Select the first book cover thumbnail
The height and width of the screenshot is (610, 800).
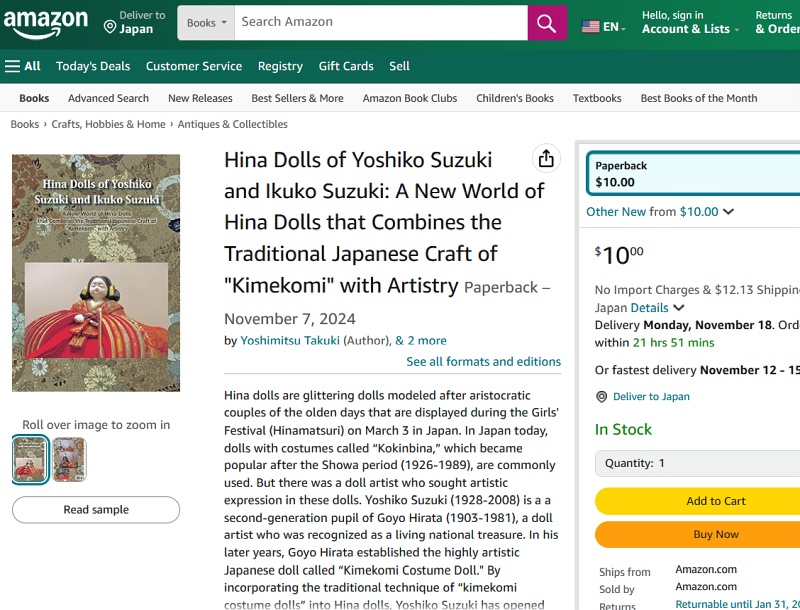(x=30, y=460)
